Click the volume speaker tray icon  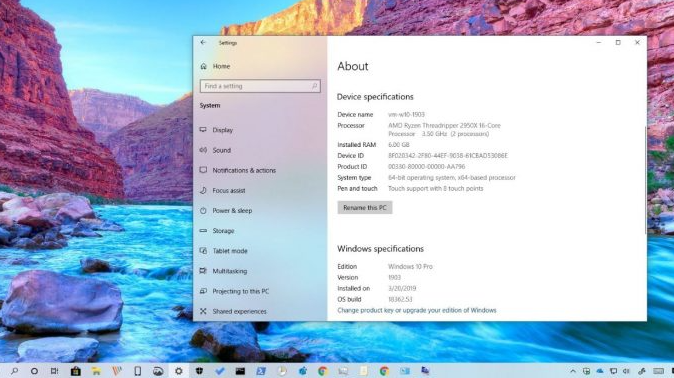627,371
